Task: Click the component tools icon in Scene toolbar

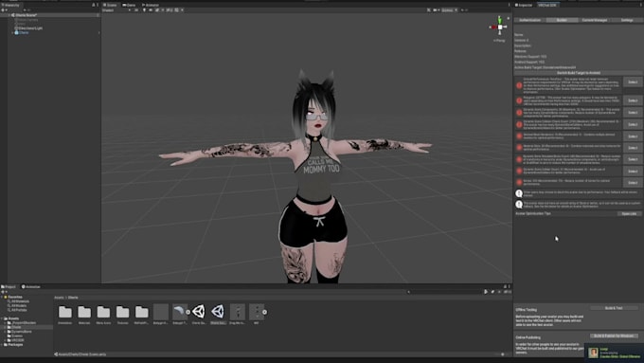Action: pos(429,9)
